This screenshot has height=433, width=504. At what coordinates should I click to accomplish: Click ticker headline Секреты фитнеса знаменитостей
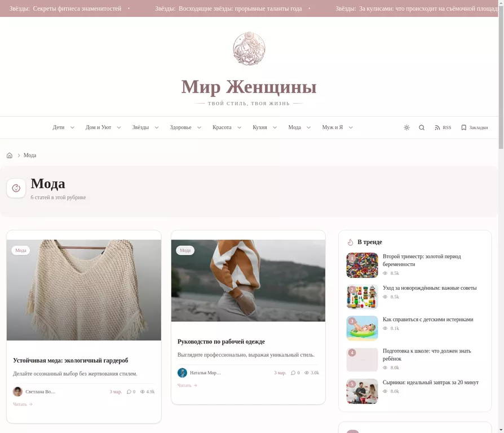pos(77,8)
